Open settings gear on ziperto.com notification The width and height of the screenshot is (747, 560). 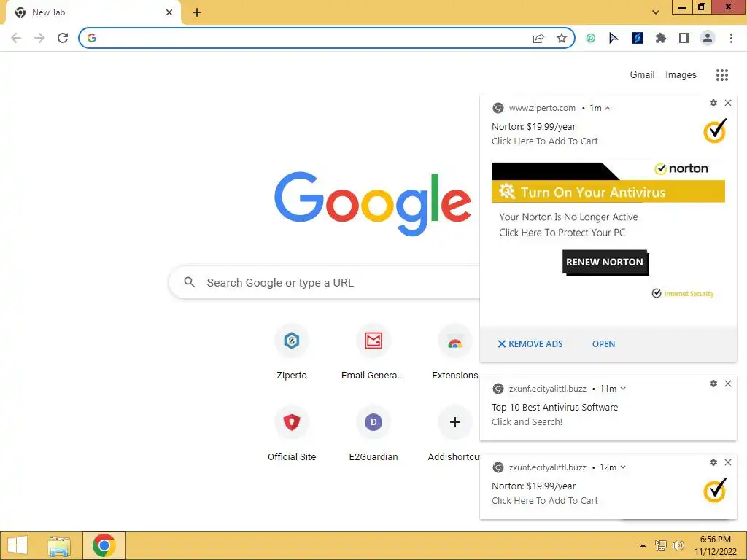coord(713,103)
